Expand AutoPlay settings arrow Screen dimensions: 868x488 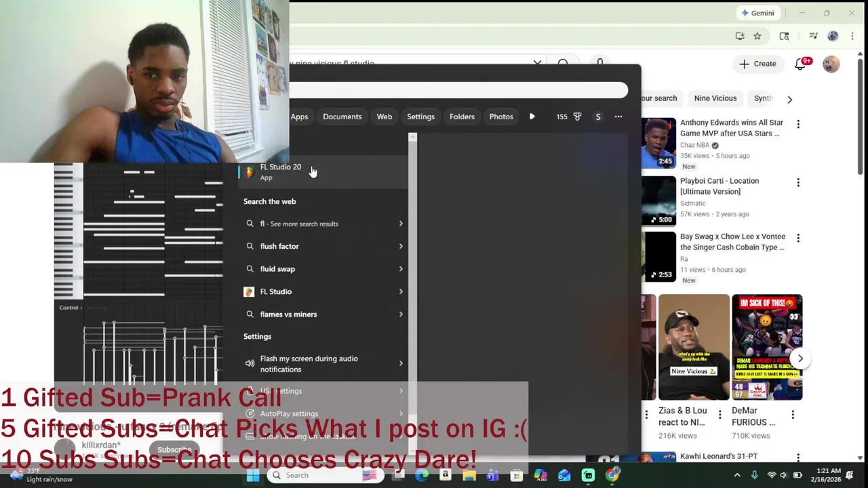click(401, 413)
